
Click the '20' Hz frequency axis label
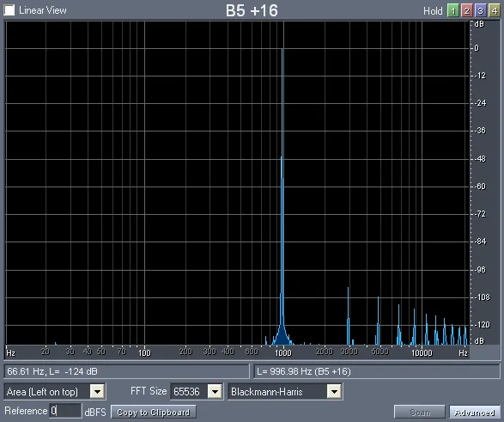point(46,352)
